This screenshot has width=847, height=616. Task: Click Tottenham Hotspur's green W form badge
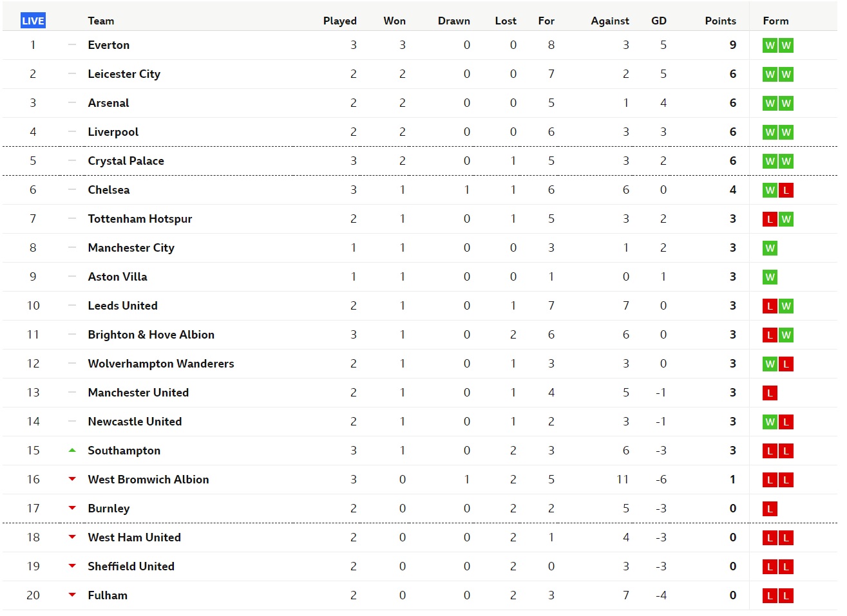pyautogui.click(x=786, y=219)
